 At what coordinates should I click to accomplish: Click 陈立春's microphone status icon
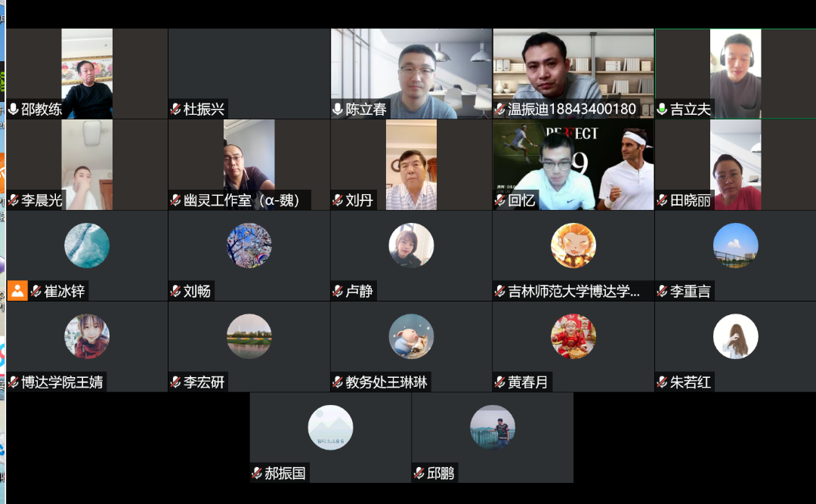click(338, 109)
